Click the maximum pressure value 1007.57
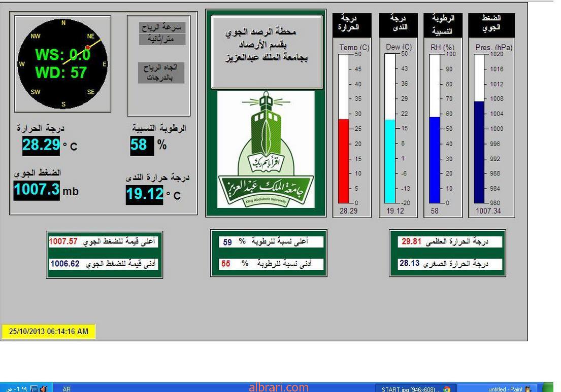Screen dimensions: 561x392 click(x=63, y=241)
